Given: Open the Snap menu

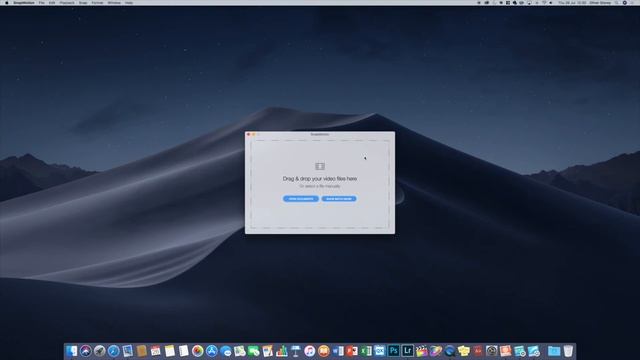Looking at the screenshot, I should (x=83, y=3).
